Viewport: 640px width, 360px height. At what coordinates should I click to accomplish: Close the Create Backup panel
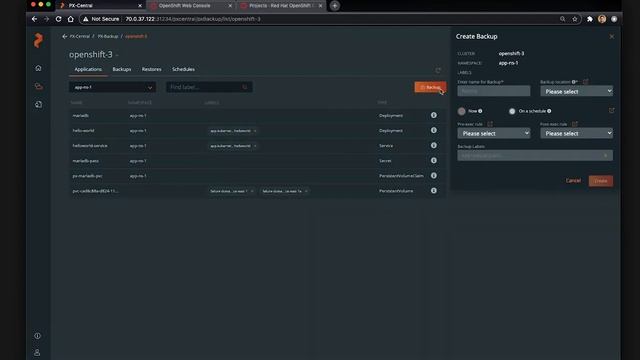click(x=611, y=36)
